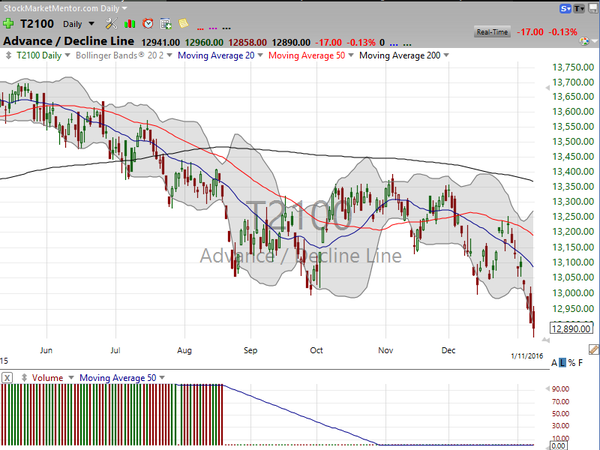The height and width of the screenshot is (450, 600).
Task: Click the 13,750.00 price scale label
Action: [x=573, y=67]
